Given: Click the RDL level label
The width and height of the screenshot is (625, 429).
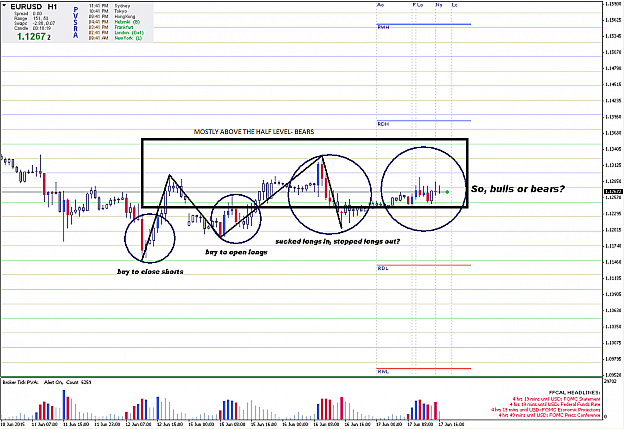Looking at the screenshot, I should tap(383, 268).
